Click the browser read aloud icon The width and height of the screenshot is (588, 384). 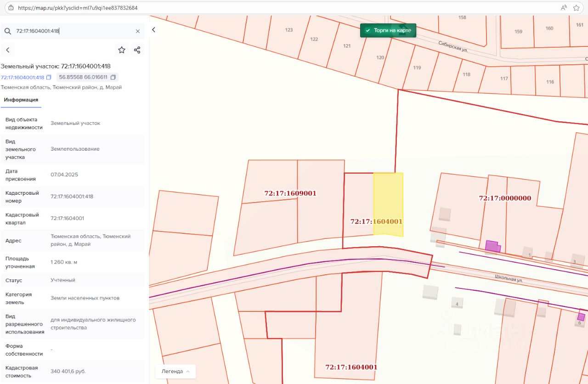tap(564, 8)
